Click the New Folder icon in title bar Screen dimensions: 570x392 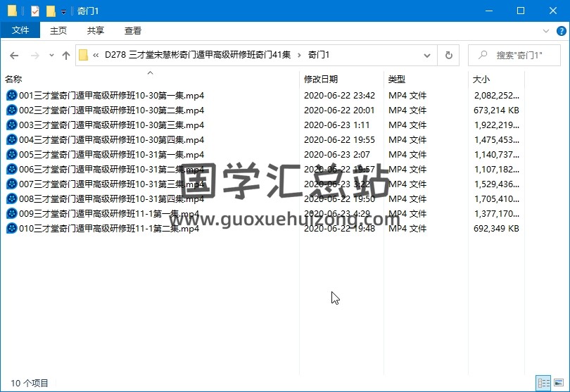pos(51,11)
